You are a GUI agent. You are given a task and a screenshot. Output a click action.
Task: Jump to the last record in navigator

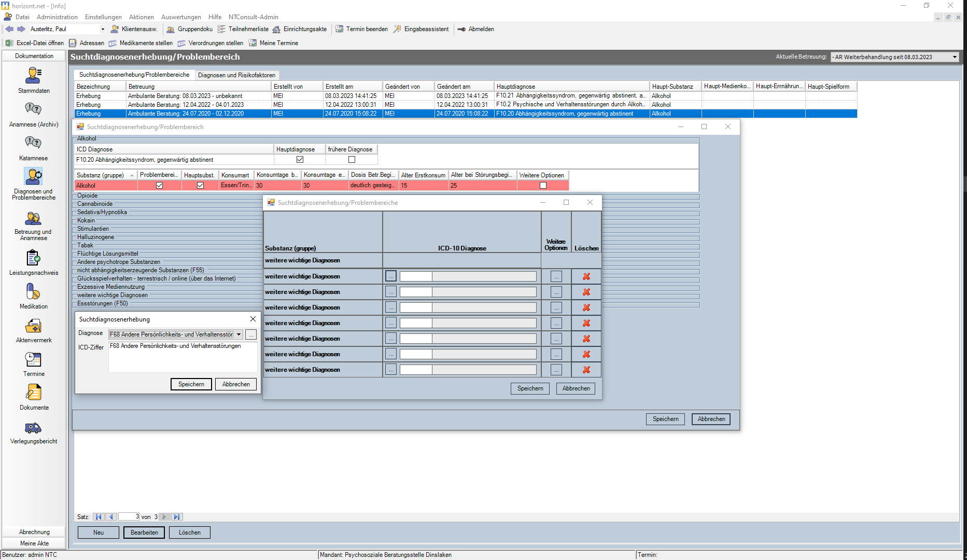[x=177, y=517]
